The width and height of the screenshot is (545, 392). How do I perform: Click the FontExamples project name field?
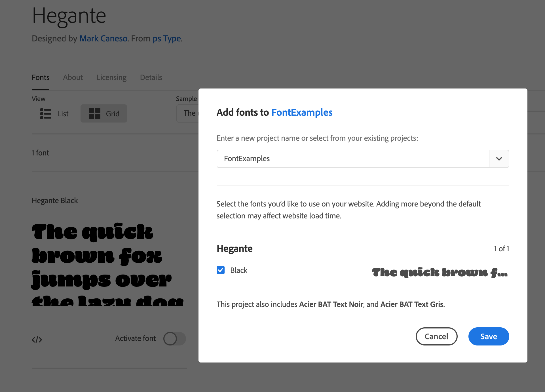(312, 159)
